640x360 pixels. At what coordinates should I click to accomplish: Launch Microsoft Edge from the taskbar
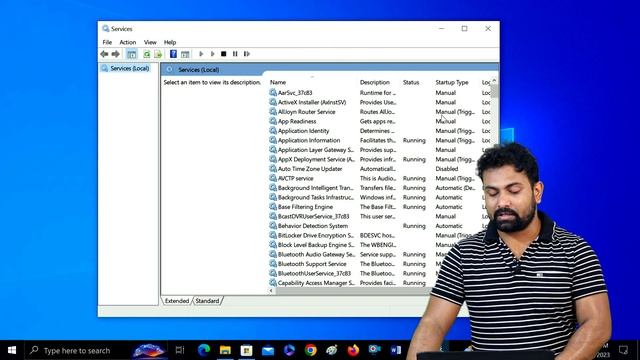[x=204, y=350]
